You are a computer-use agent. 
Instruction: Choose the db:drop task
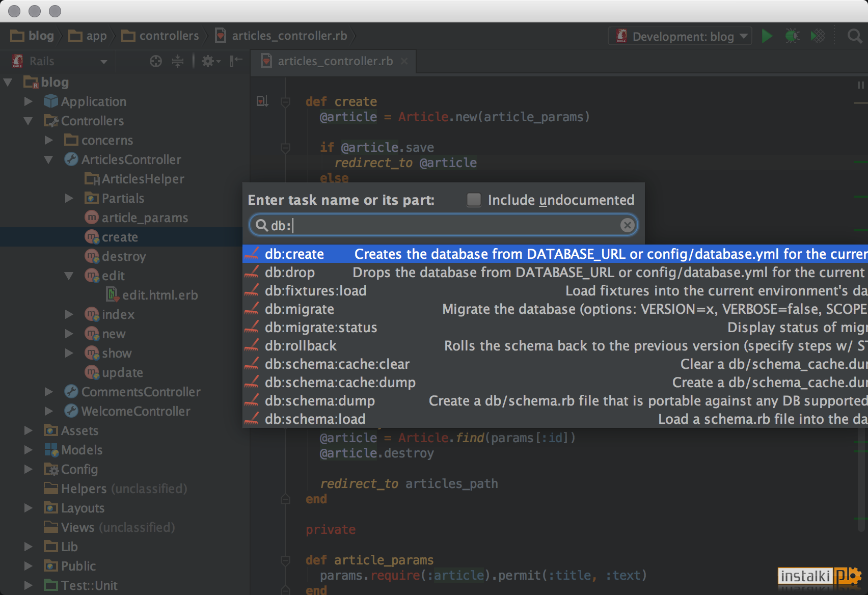tap(555, 272)
